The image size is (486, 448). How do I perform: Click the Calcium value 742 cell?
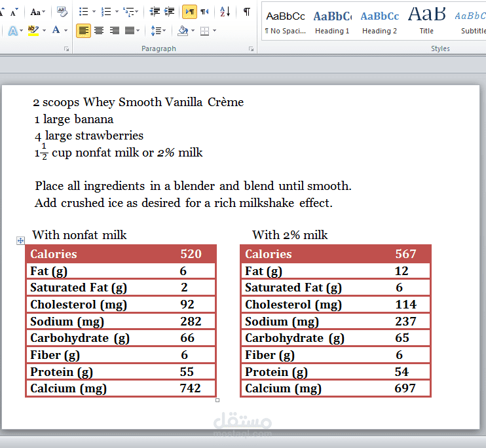click(x=191, y=388)
